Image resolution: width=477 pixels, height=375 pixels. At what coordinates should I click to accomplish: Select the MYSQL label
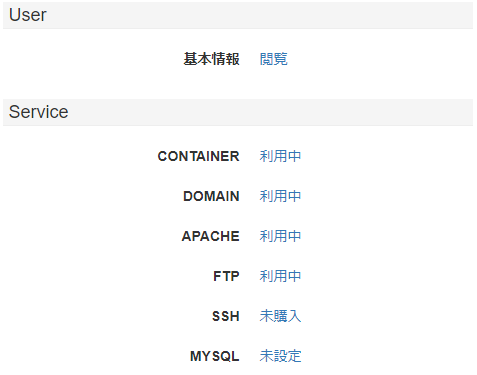(215, 356)
